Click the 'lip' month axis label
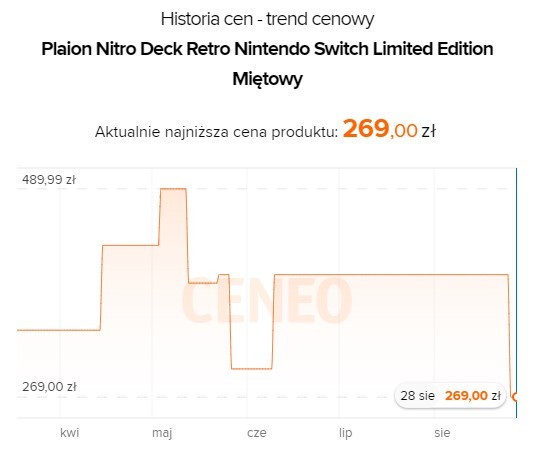Viewport: 536px width, 453px height. tap(346, 433)
